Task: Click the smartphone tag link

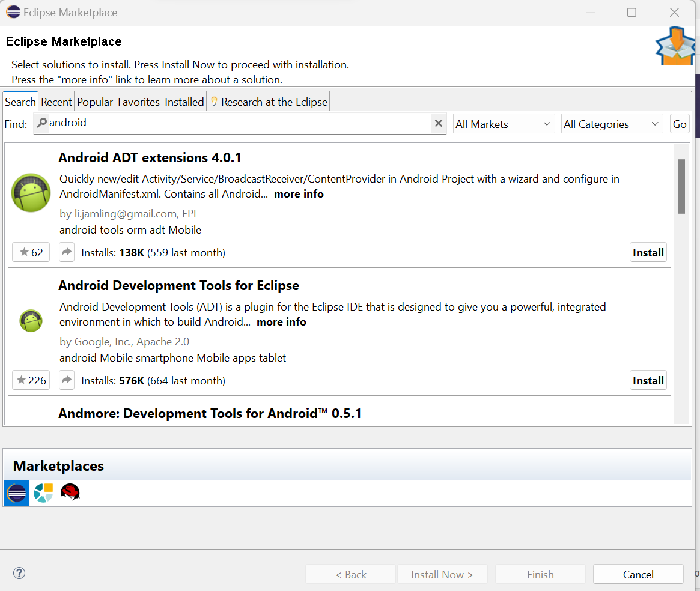Action: point(164,357)
